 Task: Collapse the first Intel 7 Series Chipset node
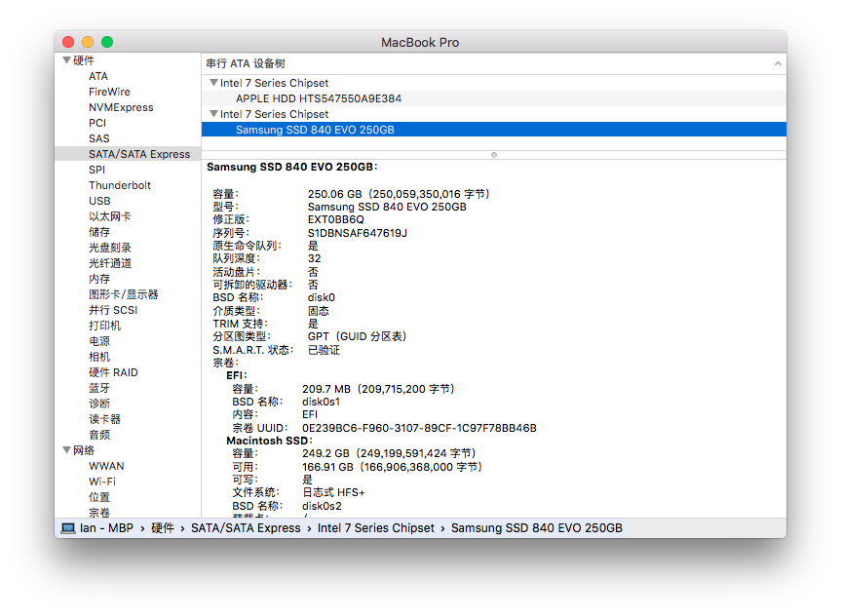pyautogui.click(x=213, y=83)
